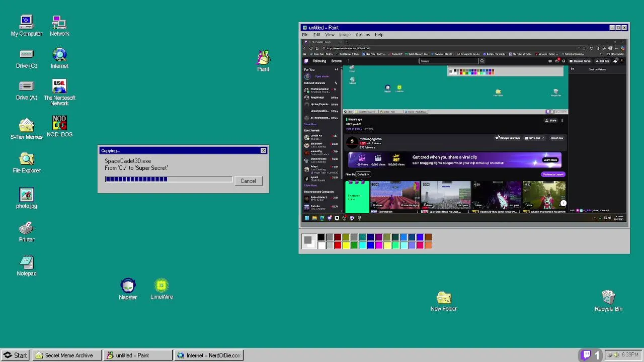The image size is (644, 362).
Task: Launch the Napster icon
Action: tap(128, 289)
